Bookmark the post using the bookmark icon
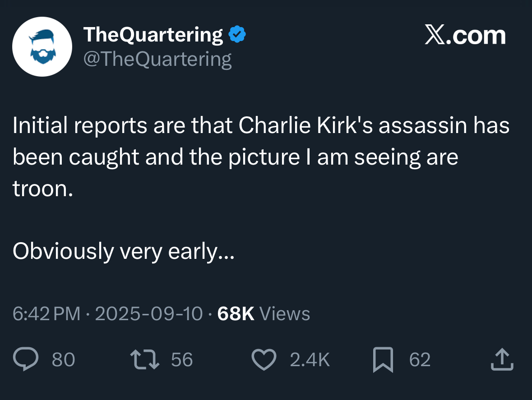Viewport: 532px width, 400px height. click(383, 360)
